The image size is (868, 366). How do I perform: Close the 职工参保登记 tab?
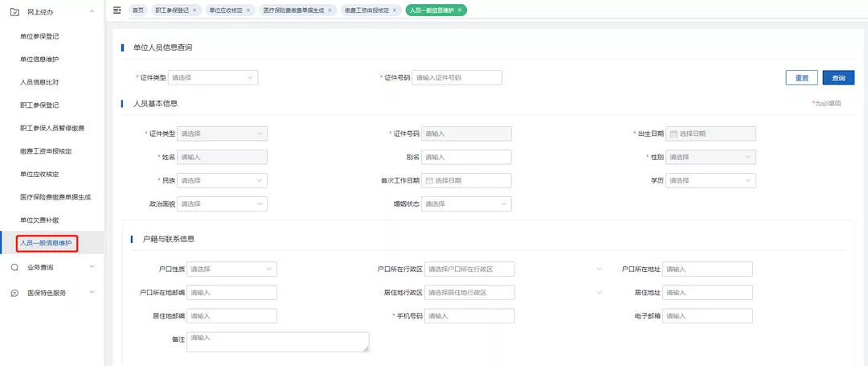(194, 10)
